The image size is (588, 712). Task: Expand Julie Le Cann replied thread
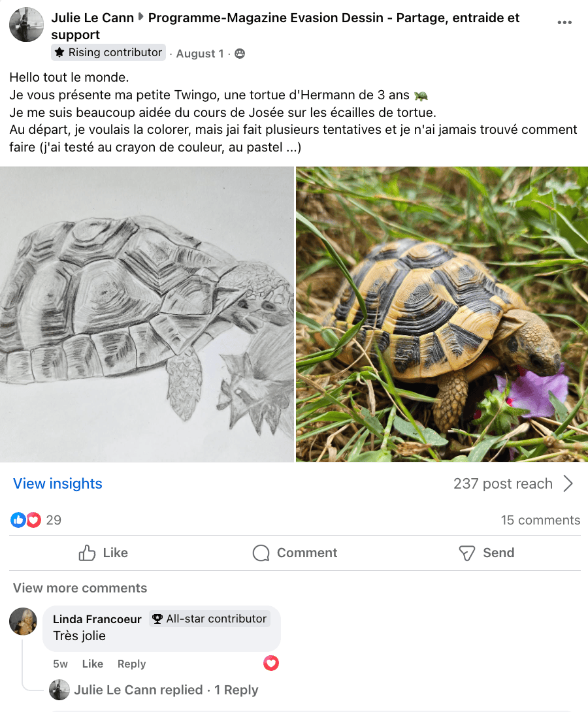166,690
